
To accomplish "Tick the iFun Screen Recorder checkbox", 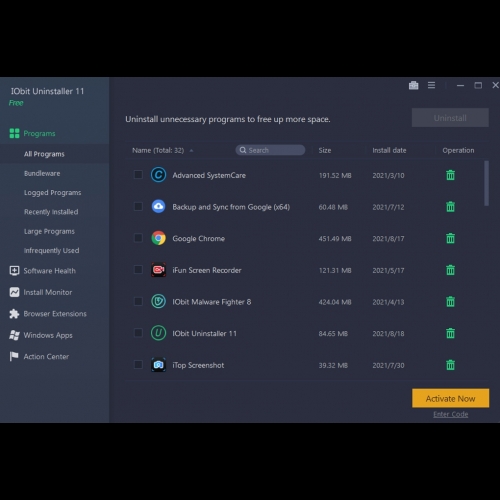I will click(138, 269).
